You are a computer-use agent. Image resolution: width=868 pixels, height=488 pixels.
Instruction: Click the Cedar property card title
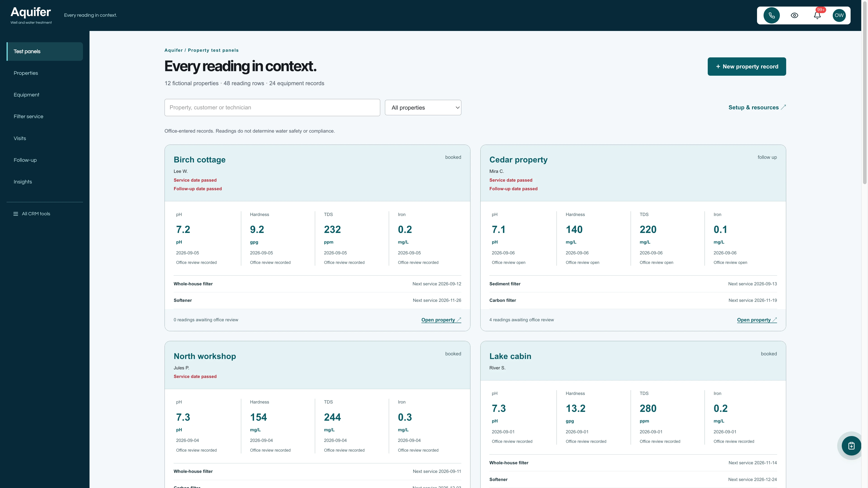click(518, 160)
